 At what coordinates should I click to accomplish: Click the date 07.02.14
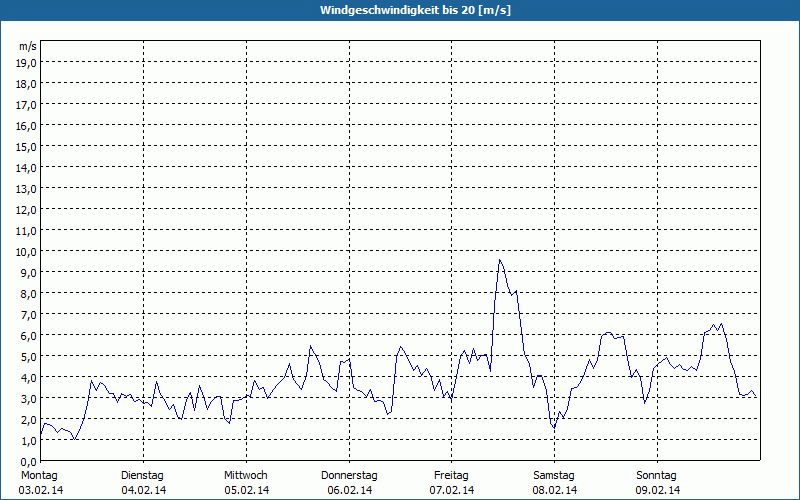coord(452,490)
